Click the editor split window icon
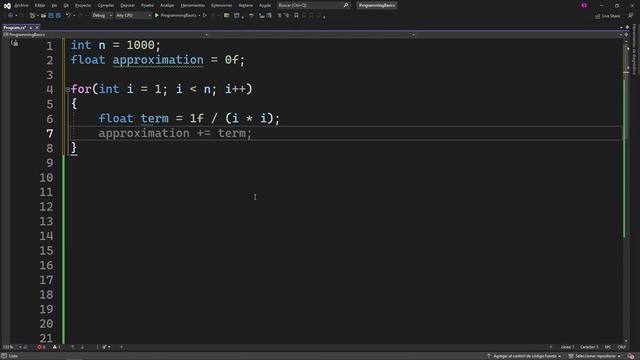 (626, 35)
